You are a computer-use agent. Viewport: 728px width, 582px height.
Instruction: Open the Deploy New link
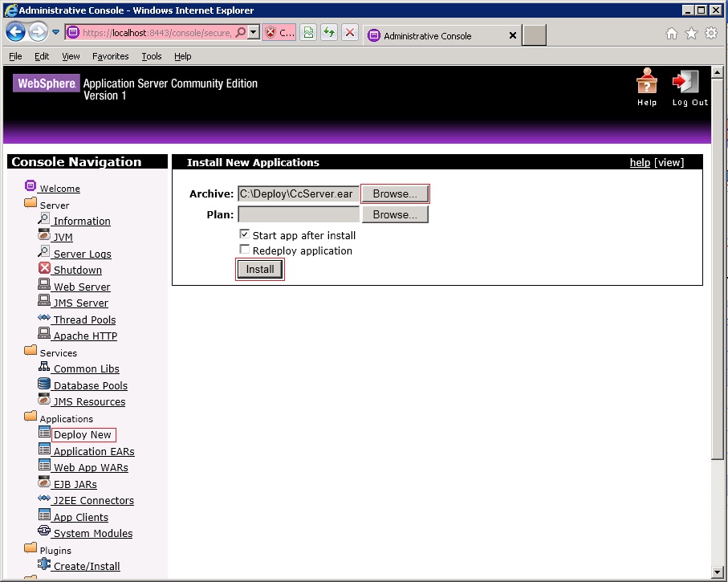click(83, 435)
